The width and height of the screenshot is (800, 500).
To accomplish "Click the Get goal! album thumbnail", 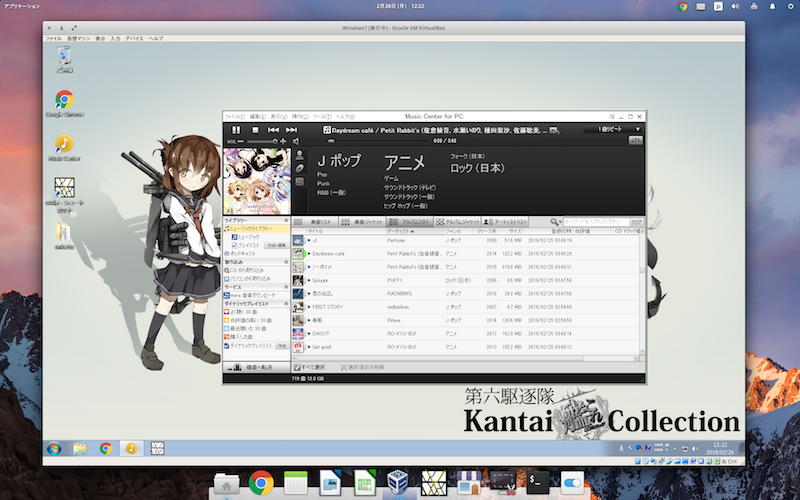I will pos(298,346).
